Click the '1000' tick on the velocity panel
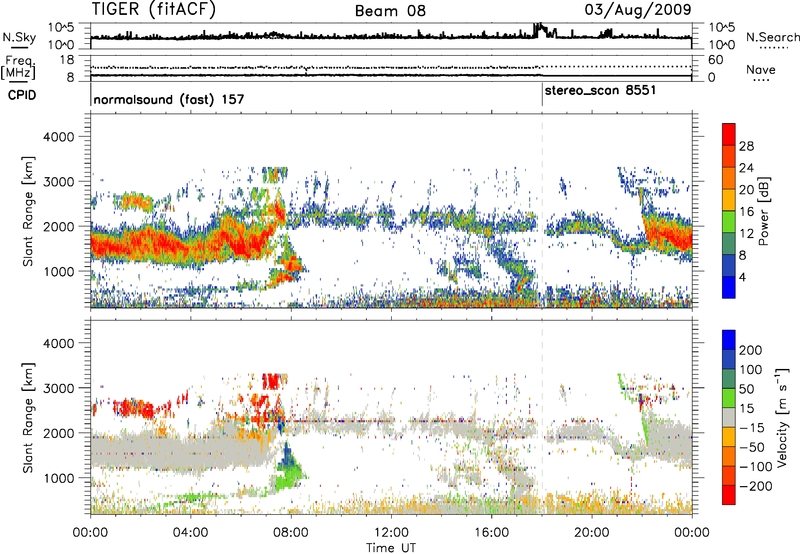 click(x=58, y=478)
